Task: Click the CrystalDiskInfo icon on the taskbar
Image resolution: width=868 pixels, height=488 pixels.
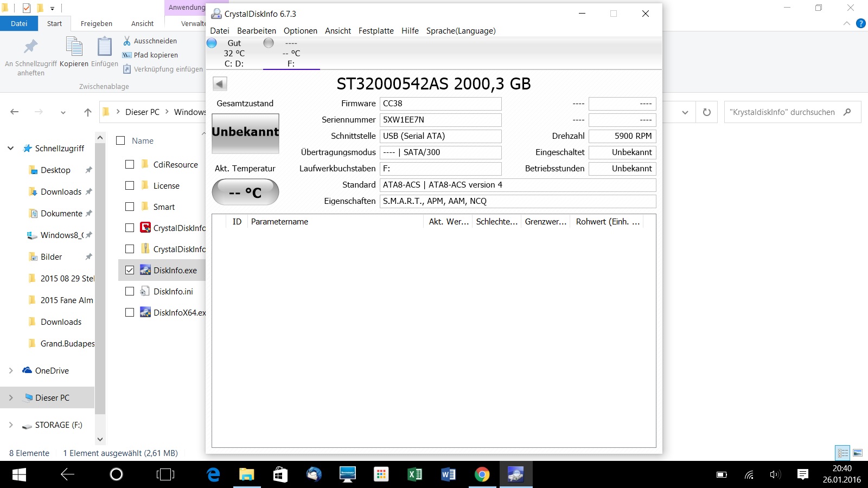Action: point(515,475)
